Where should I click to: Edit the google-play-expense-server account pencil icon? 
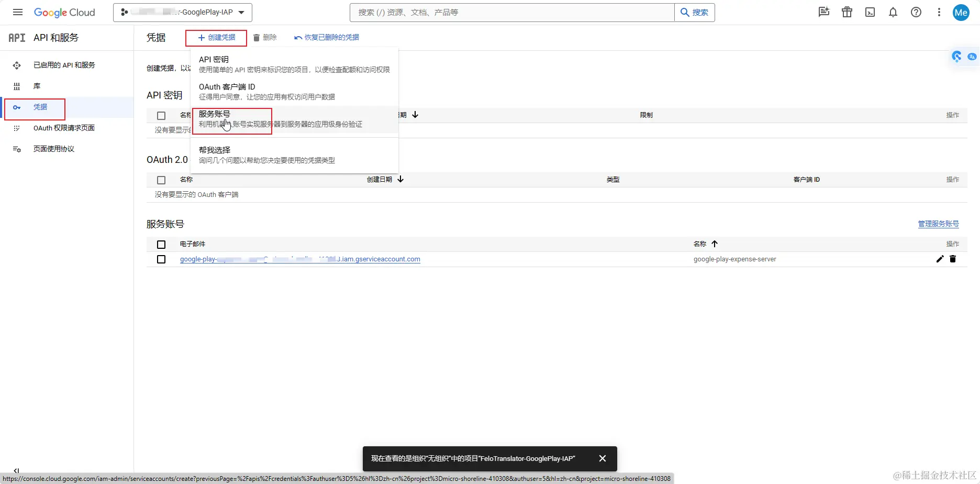pyautogui.click(x=940, y=259)
